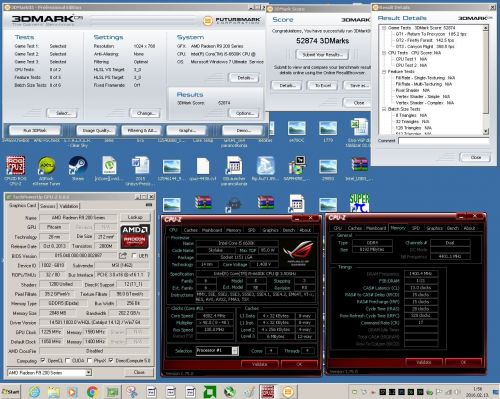Open Graphics tab in right CPU-Z window
500x399 pixels.
tap(434, 228)
